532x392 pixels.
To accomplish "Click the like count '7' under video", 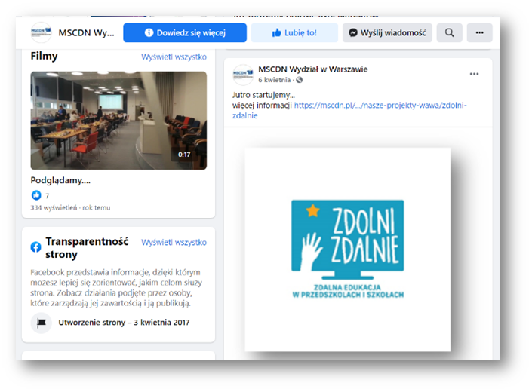I will pos(47,196).
